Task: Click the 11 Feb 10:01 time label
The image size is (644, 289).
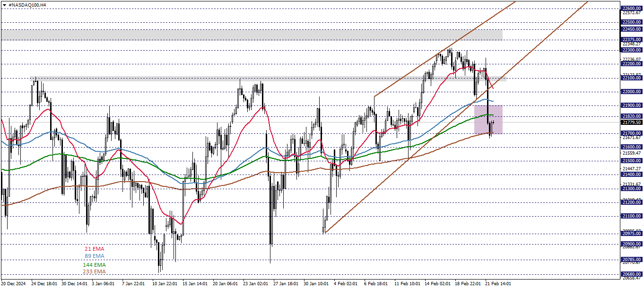Action: [408, 284]
